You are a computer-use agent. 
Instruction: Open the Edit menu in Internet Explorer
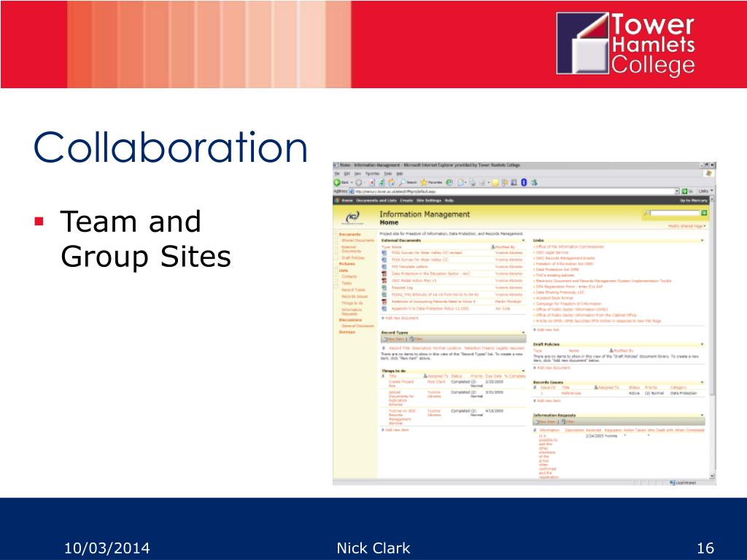[347, 174]
